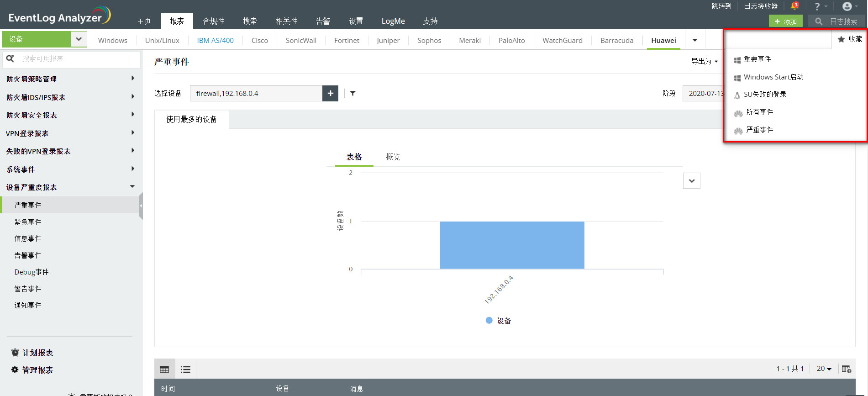Open the LogMe main tab

393,21
